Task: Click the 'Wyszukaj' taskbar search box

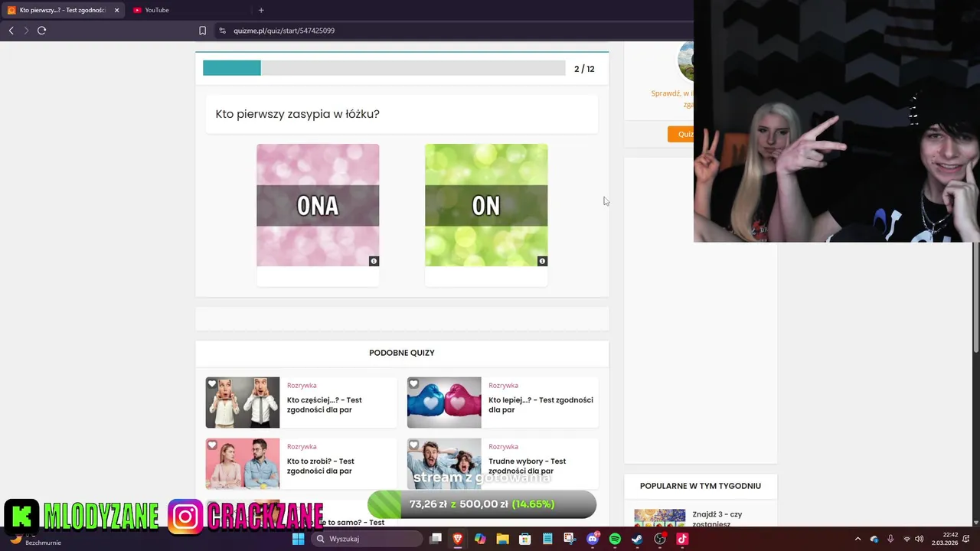Action: [x=367, y=539]
